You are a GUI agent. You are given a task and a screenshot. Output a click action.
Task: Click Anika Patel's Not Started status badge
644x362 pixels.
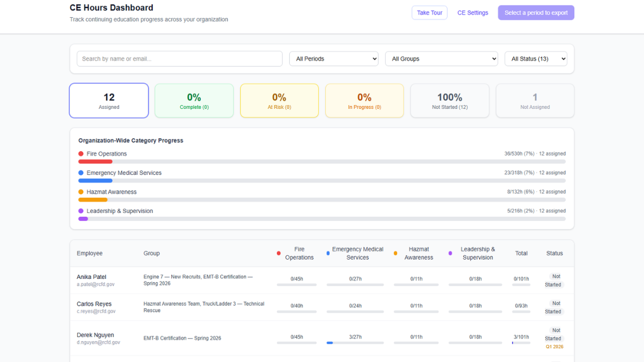553,280
